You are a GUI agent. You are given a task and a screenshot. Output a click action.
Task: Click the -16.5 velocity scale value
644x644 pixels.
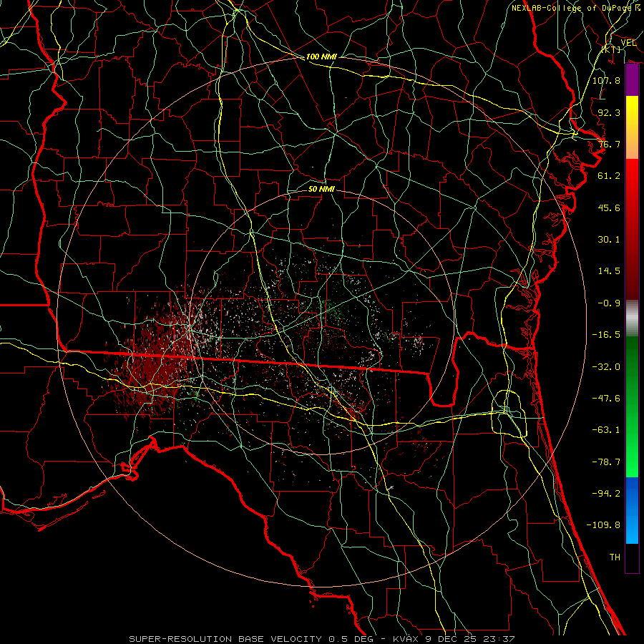tap(606, 335)
